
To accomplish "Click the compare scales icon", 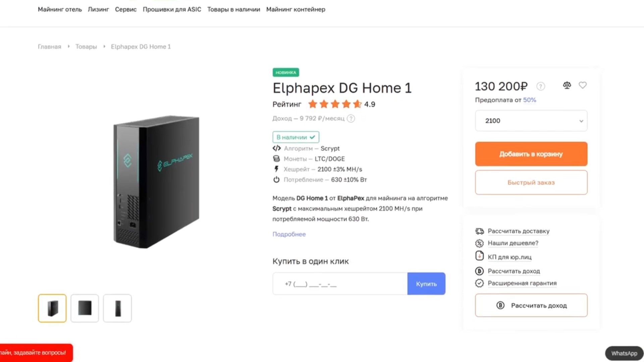I will (x=567, y=85).
